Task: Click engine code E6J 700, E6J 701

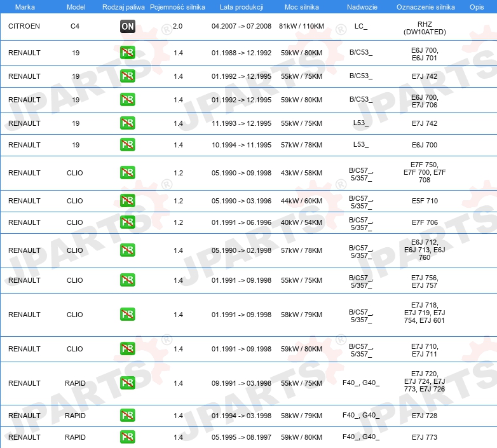Action: point(425,54)
